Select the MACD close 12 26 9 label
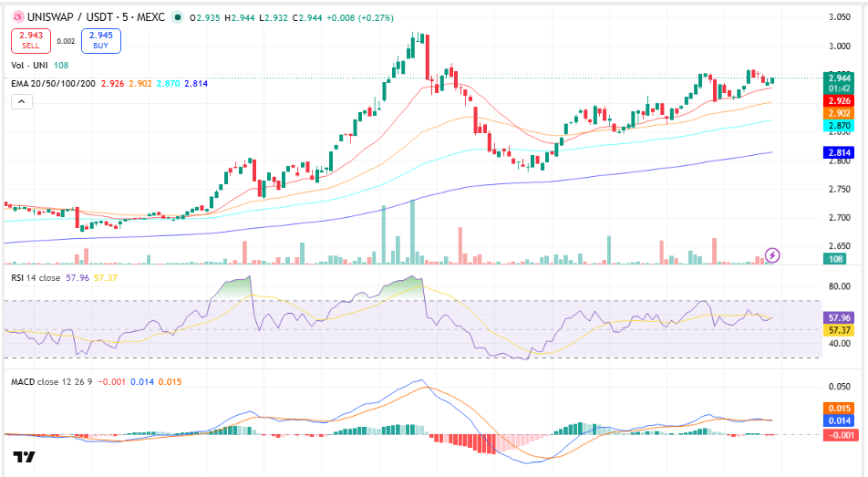The height and width of the screenshot is (477, 868). (x=51, y=382)
